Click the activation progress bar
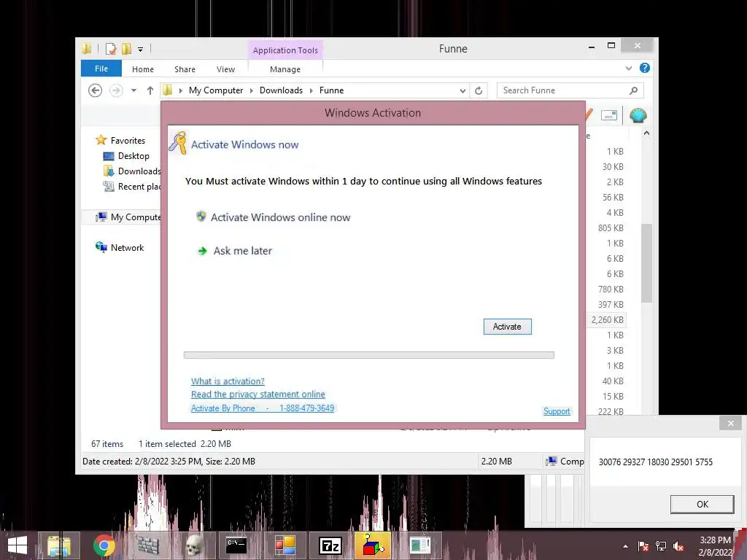Viewport: 747px width, 560px height. coord(368,355)
